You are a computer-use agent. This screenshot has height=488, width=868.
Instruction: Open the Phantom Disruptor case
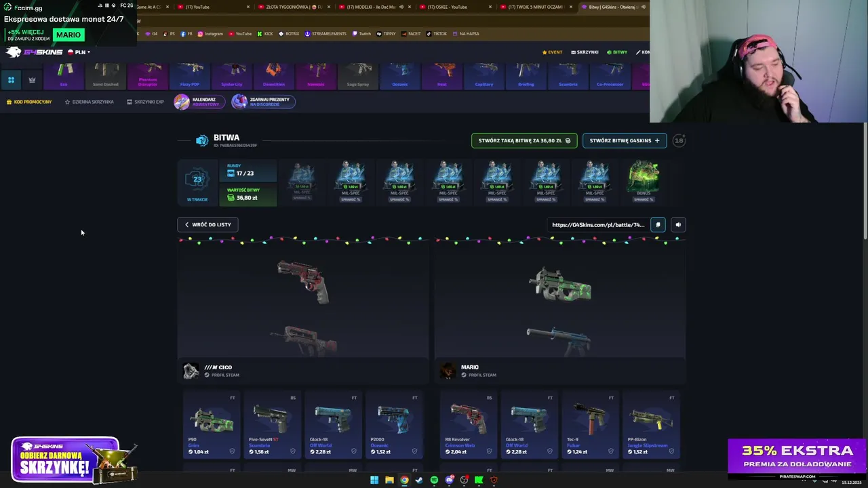pos(148,75)
